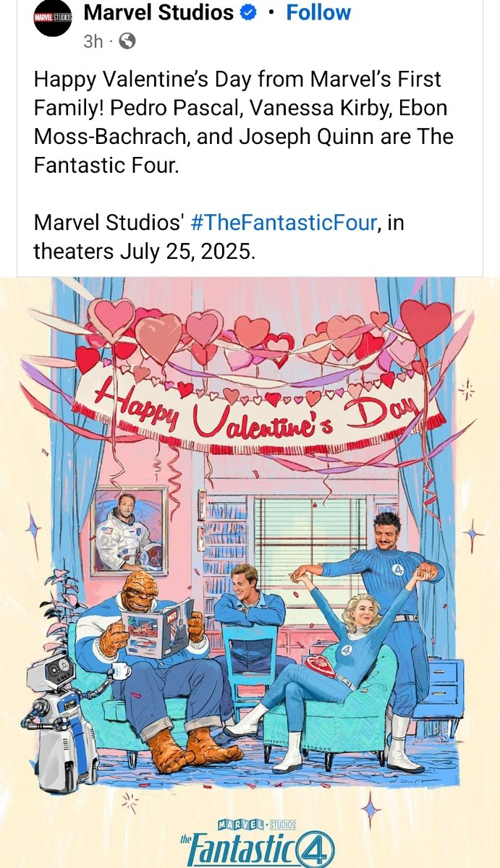500x868 pixels.
Task: Tap the blue verified badge
Action: tap(248, 13)
